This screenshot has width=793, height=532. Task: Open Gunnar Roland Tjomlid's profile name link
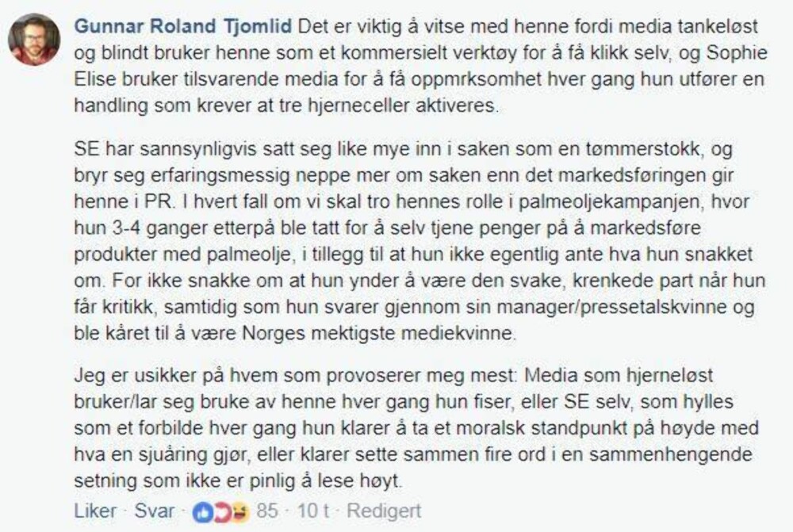(x=183, y=26)
